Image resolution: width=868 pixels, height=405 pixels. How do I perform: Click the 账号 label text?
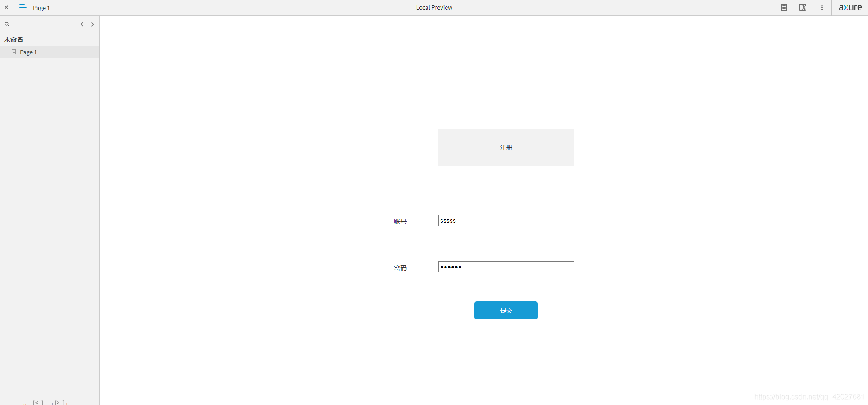click(400, 222)
